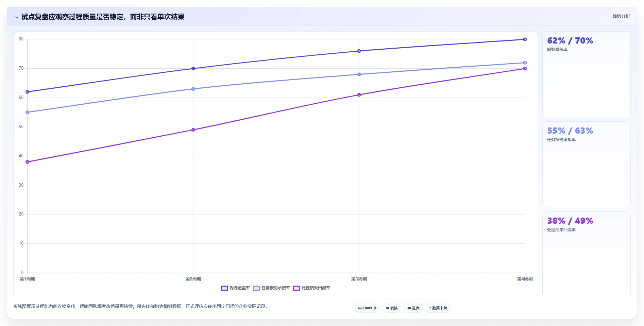Select 任务按时承接率 data point at 第4周期 (72)

(x=525, y=63)
